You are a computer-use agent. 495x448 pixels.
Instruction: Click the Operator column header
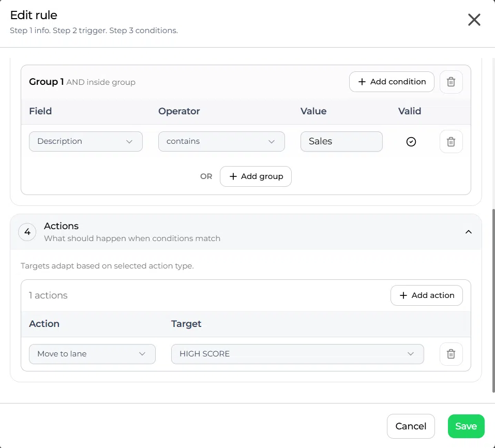(179, 111)
